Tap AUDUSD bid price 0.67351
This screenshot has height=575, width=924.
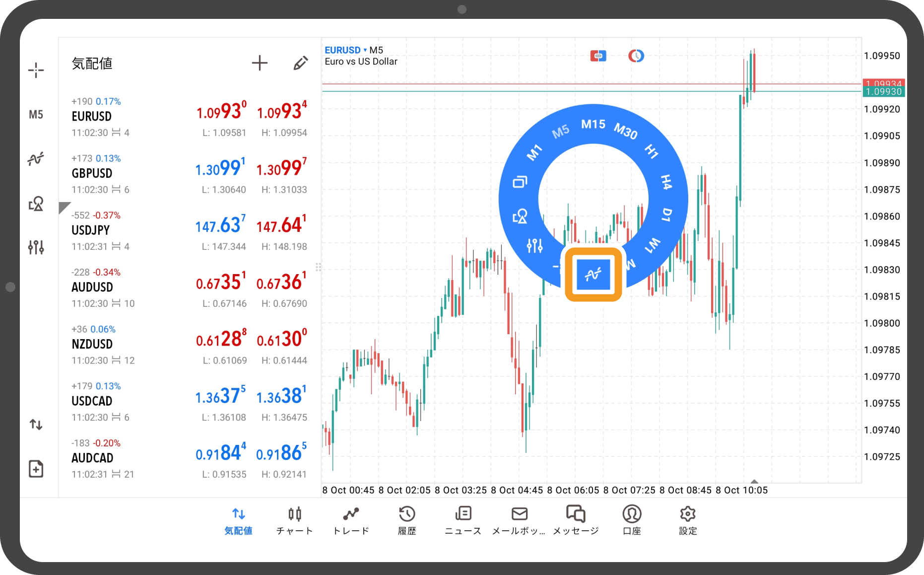221,282
